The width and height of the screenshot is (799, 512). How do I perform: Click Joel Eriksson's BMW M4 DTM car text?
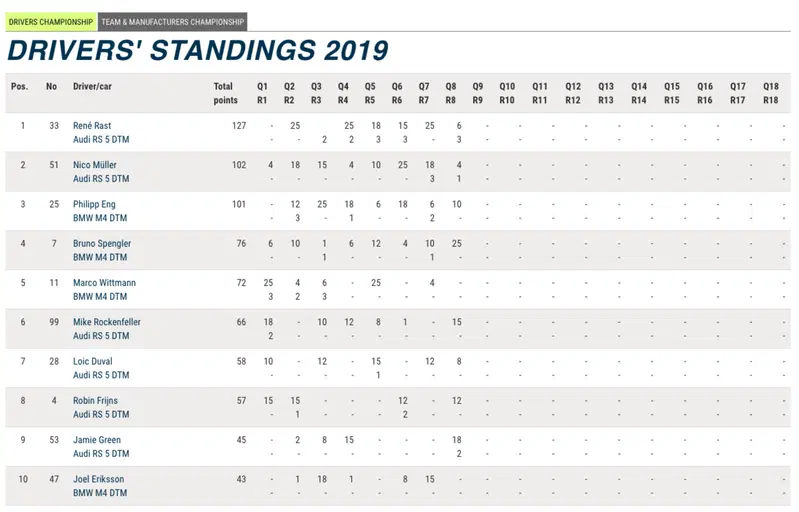click(x=100, y=493)
